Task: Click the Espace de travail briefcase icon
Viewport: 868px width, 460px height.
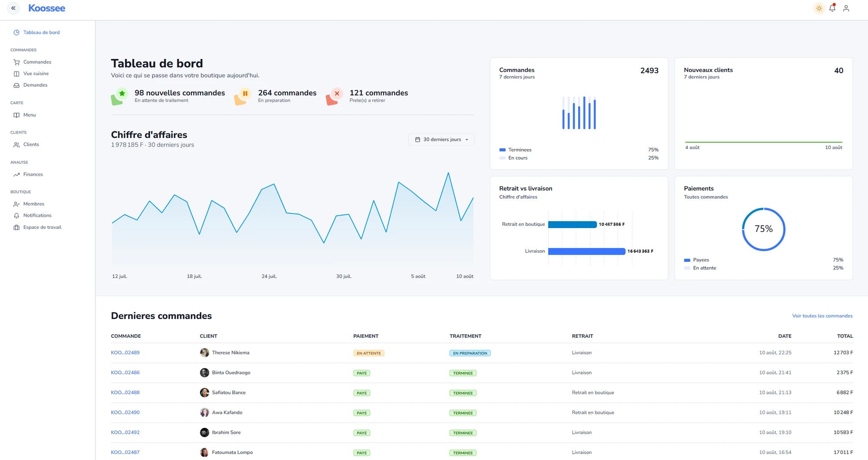Action: coord(16,227)
